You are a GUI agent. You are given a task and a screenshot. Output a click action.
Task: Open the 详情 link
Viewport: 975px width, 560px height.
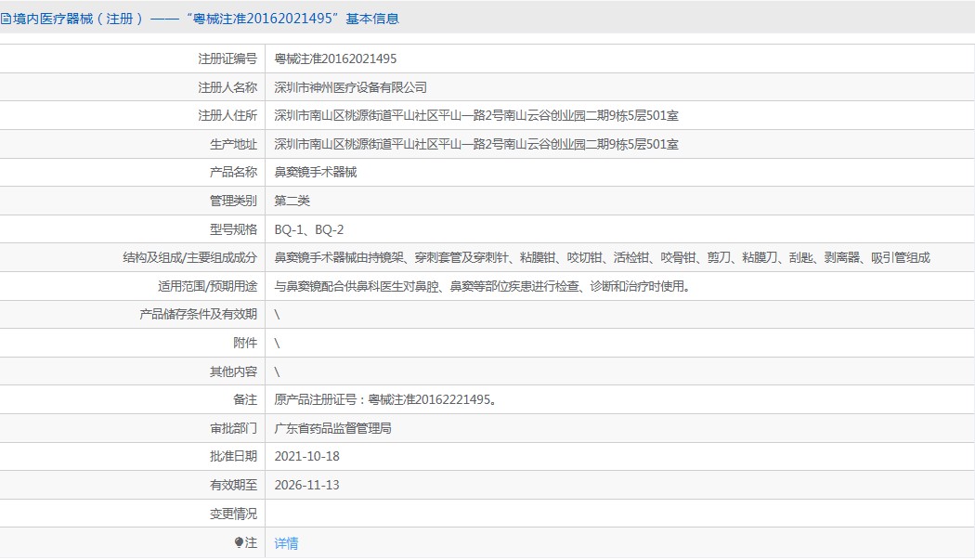coord(286,543)
